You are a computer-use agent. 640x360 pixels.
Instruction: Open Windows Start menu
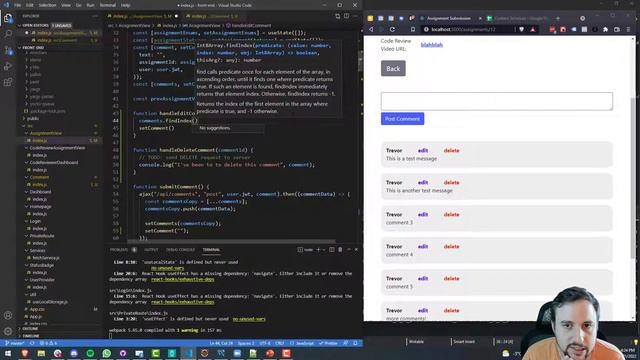8,353
